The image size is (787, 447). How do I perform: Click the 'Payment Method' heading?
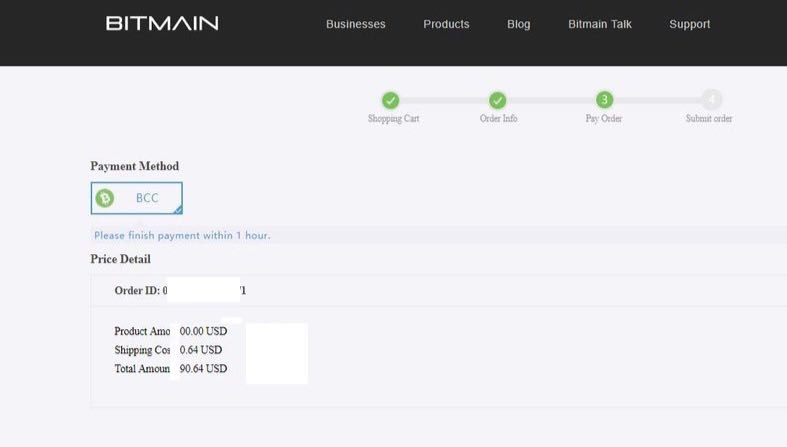[x=135, y=166]
